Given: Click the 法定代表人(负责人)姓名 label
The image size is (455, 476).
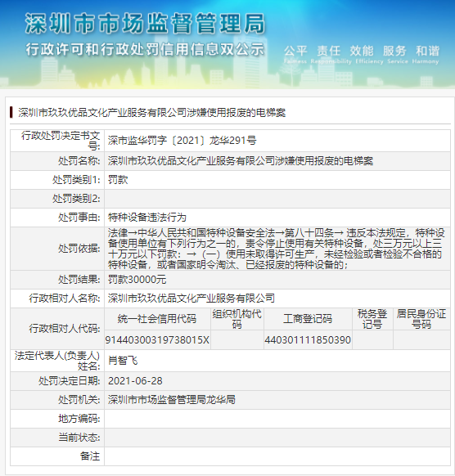Looking at the screenshot, I should click(57, 361).
